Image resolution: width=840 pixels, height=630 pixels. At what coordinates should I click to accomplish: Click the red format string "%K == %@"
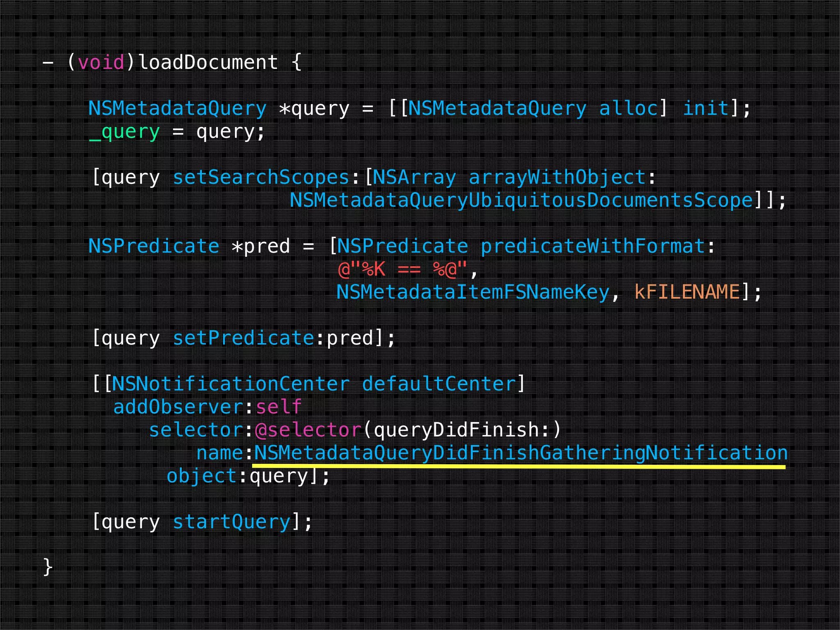[402, 269]
